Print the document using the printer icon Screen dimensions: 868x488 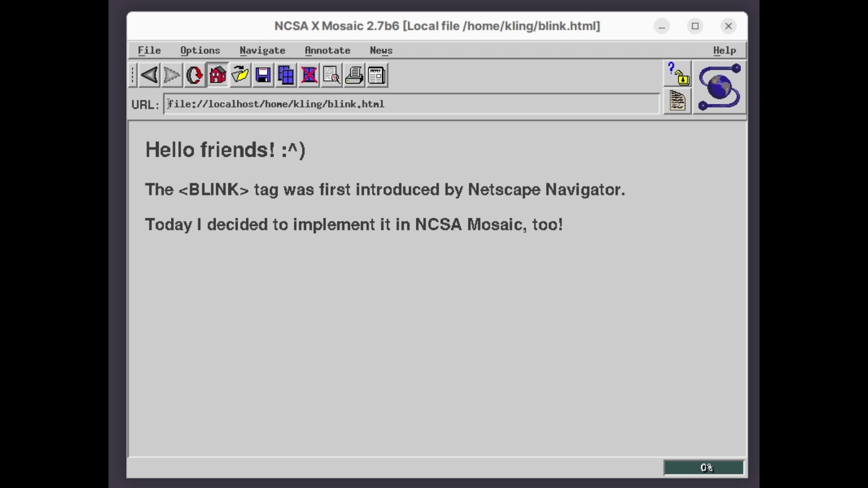pos(354,75)
